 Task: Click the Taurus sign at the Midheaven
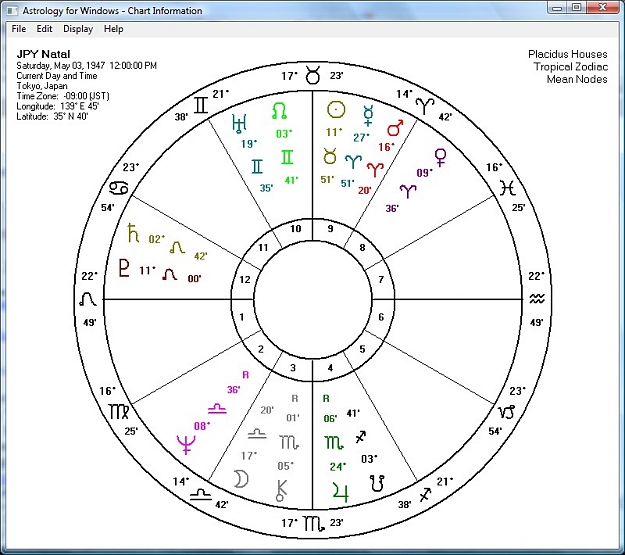[312, 75]
